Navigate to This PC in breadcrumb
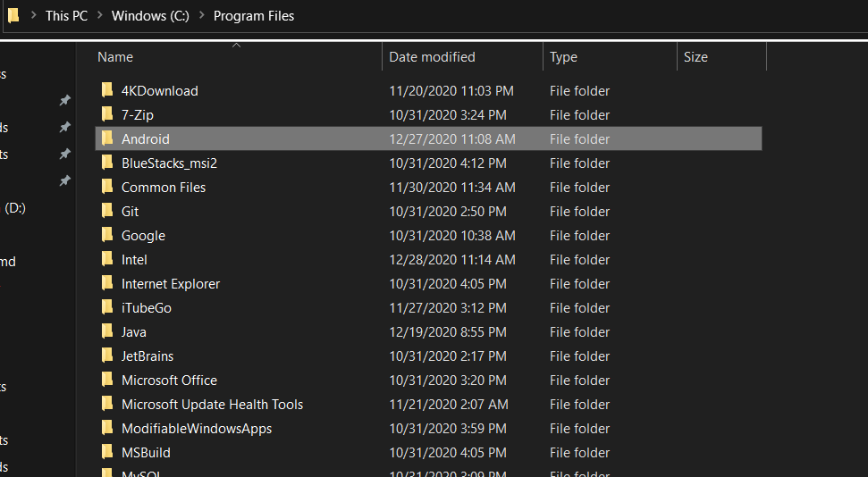 point(66,16)
